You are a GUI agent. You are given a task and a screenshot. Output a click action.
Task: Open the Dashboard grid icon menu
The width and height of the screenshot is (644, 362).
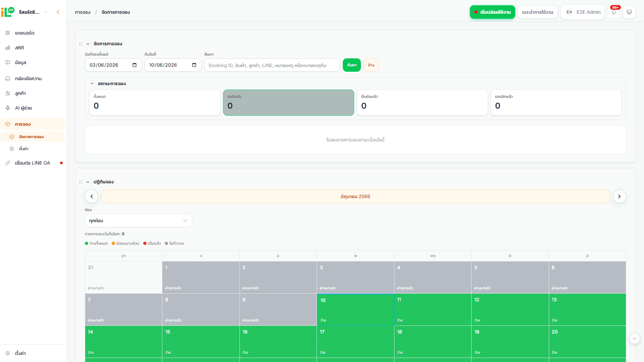[8, 33]
